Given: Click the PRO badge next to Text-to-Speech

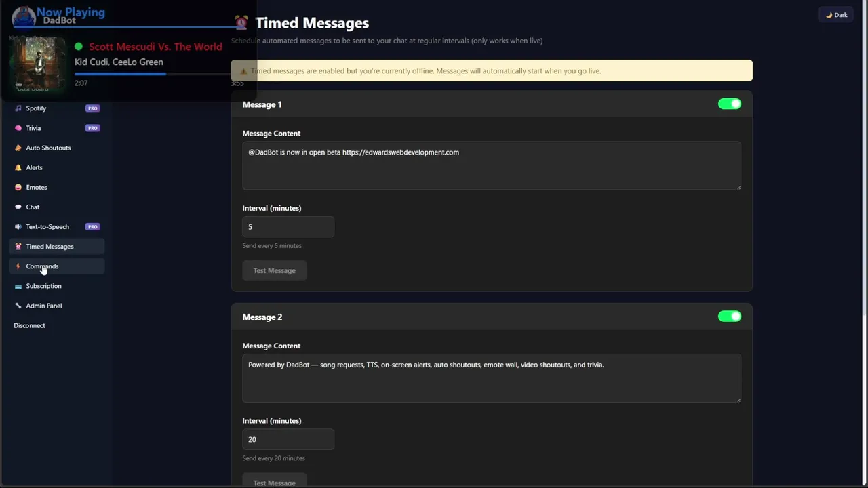Looking at the screenshot, I should point(93,226).
